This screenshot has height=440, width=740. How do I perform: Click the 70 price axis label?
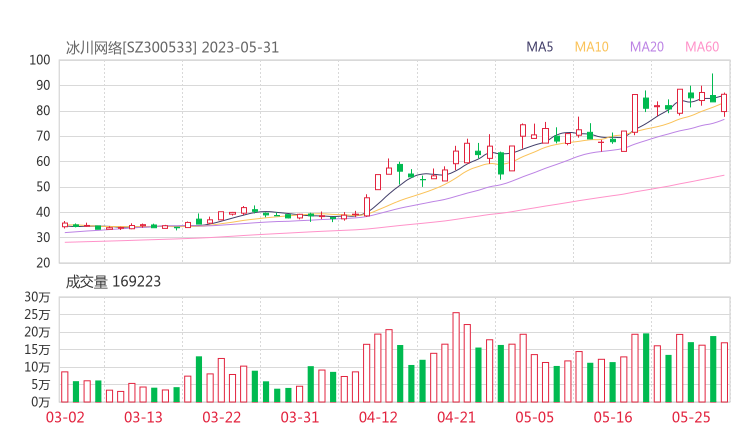coord(43,136)
